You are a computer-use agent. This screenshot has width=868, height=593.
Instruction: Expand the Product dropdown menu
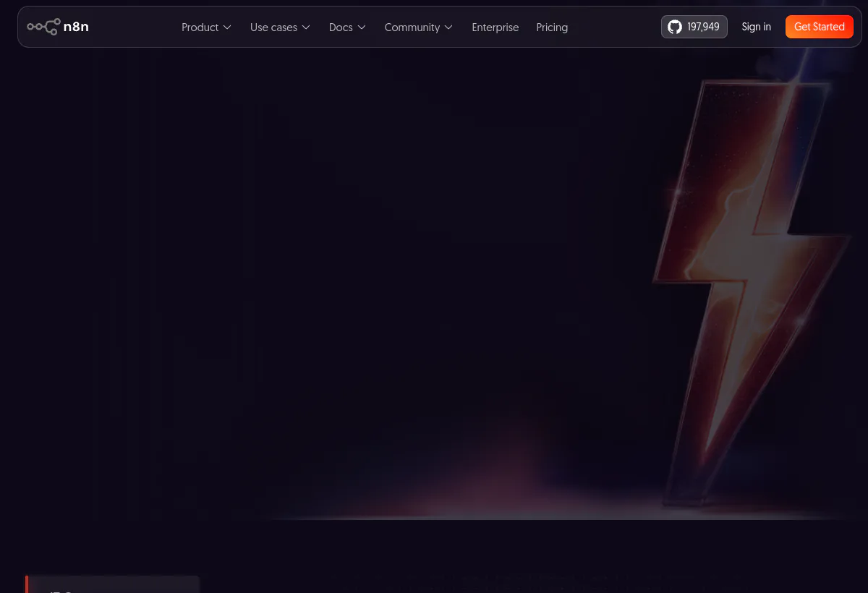206,27
